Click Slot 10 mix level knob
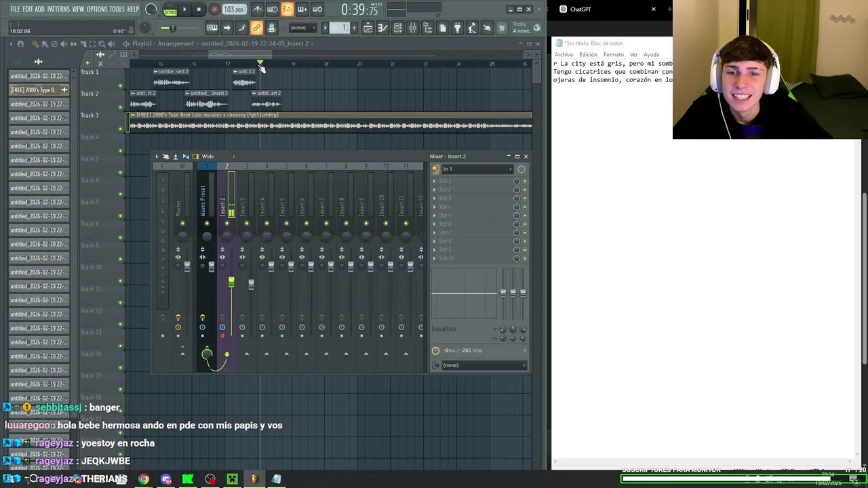 [516, 258]
